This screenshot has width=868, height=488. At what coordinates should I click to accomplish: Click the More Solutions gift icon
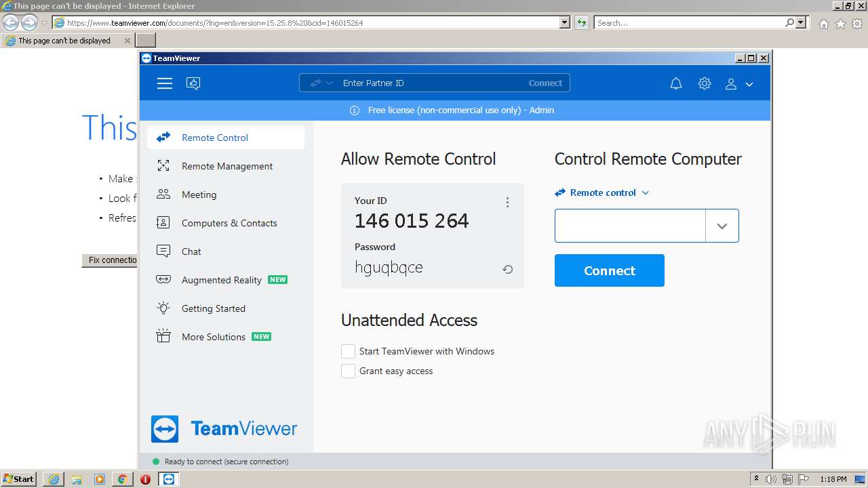point(163,336)
